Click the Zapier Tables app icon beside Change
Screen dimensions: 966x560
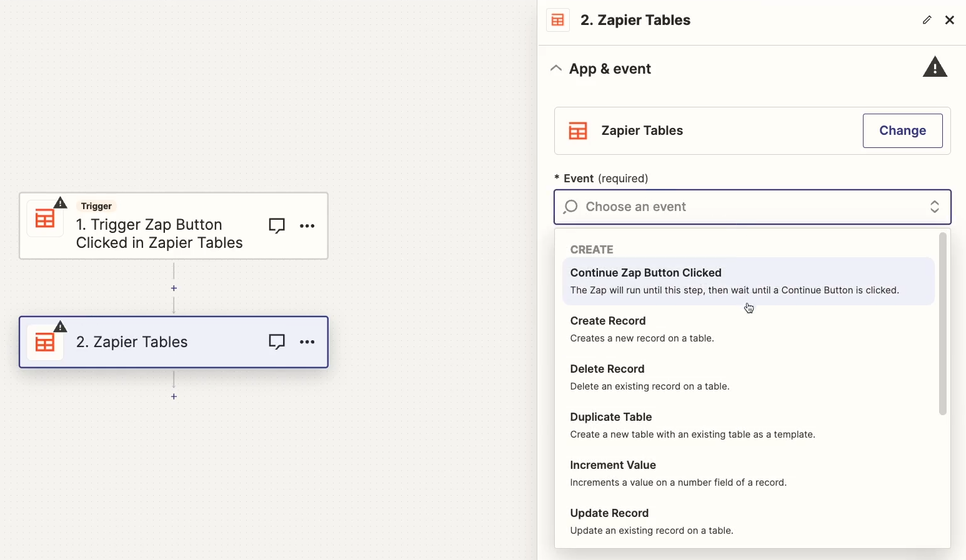coord(578,131)
